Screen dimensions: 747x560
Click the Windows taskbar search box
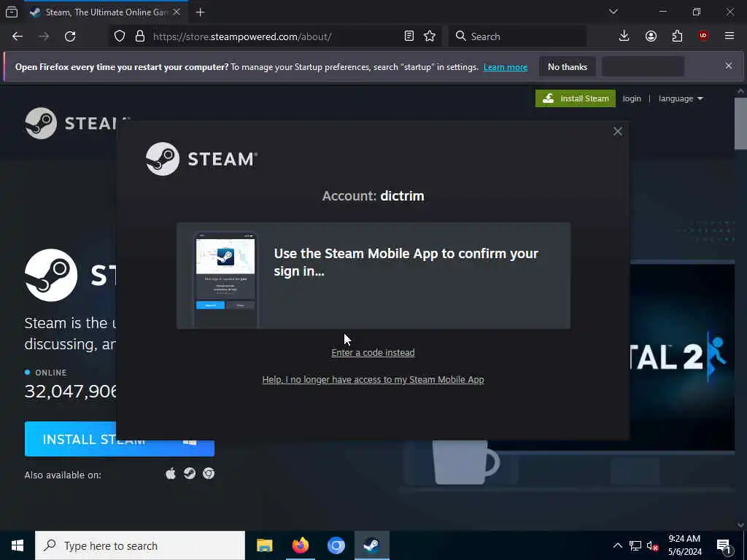pos(140,545)
